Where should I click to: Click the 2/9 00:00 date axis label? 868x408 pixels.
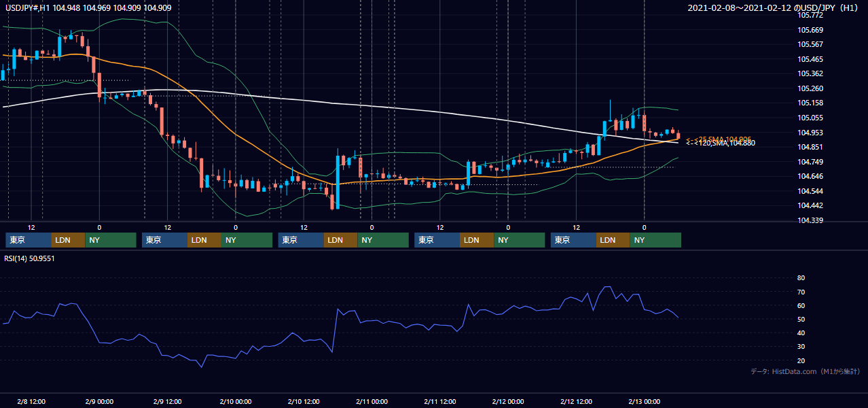99,401
